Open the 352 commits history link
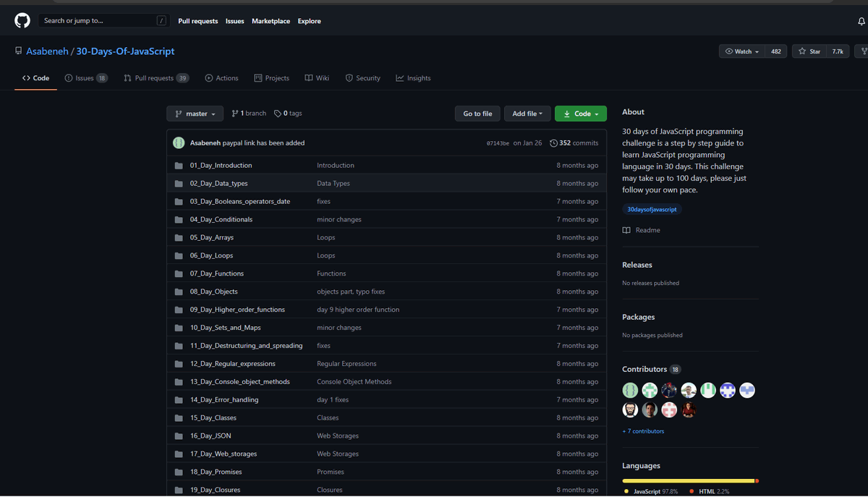This screenshot has height=497, width=868. 574,143
